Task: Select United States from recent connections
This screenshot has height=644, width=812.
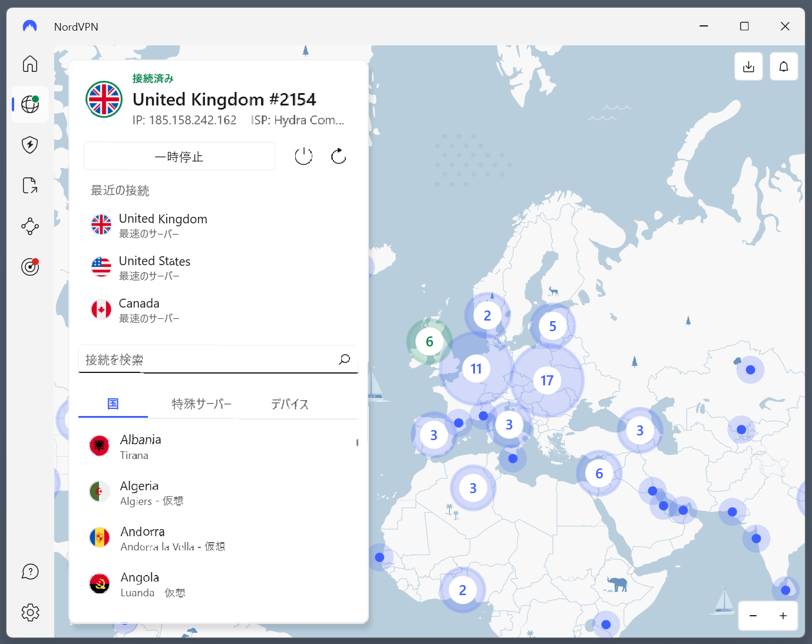Action: click(x=154, y=267)
